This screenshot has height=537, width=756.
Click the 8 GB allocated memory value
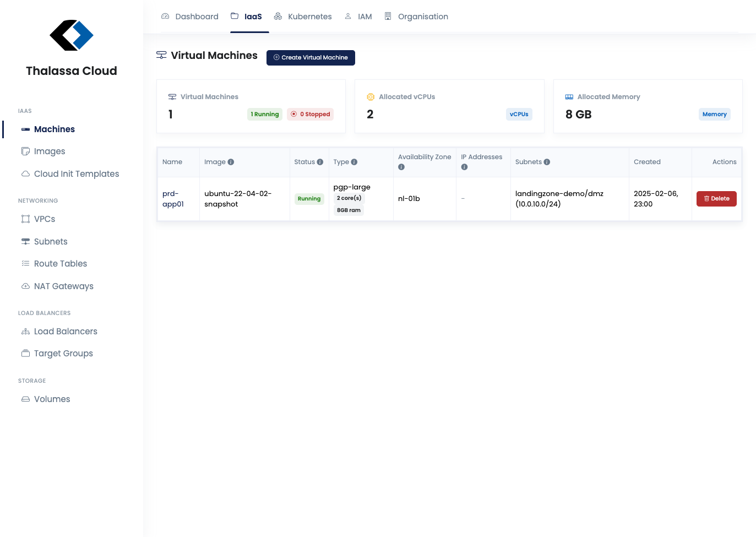pyautogui.click(x=579, y=115)
